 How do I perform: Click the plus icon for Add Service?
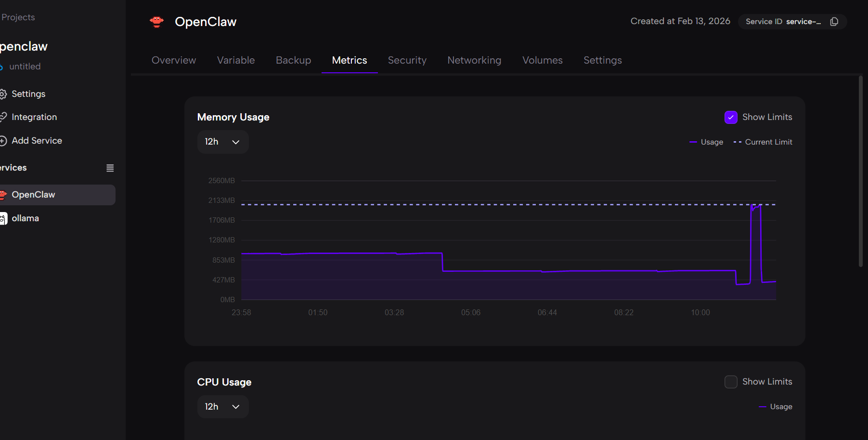click(3, 141)
